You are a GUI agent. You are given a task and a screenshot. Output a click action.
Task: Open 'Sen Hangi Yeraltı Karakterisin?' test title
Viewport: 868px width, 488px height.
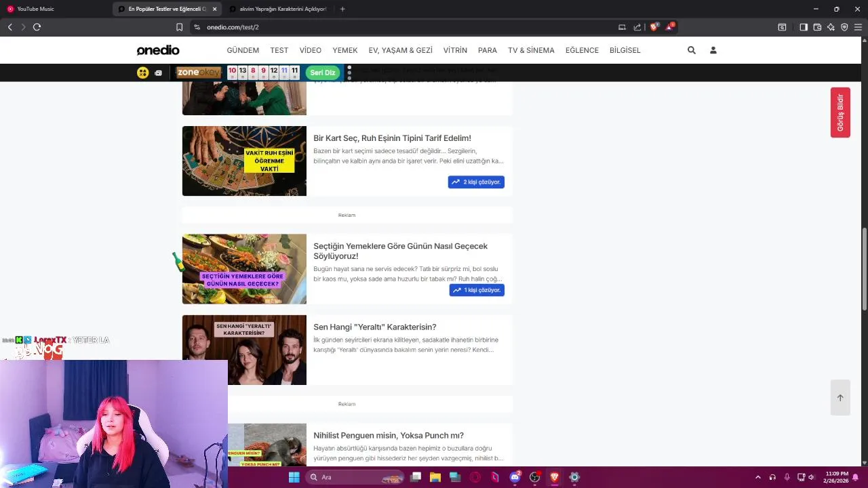coord(375,327)
